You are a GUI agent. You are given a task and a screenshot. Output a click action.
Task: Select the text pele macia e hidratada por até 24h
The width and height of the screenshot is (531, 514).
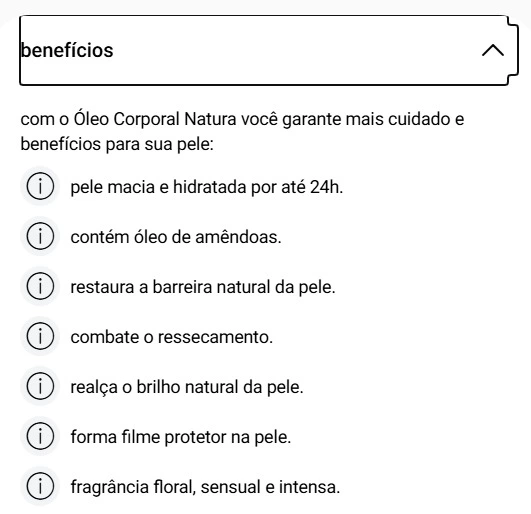coord(207,187)
